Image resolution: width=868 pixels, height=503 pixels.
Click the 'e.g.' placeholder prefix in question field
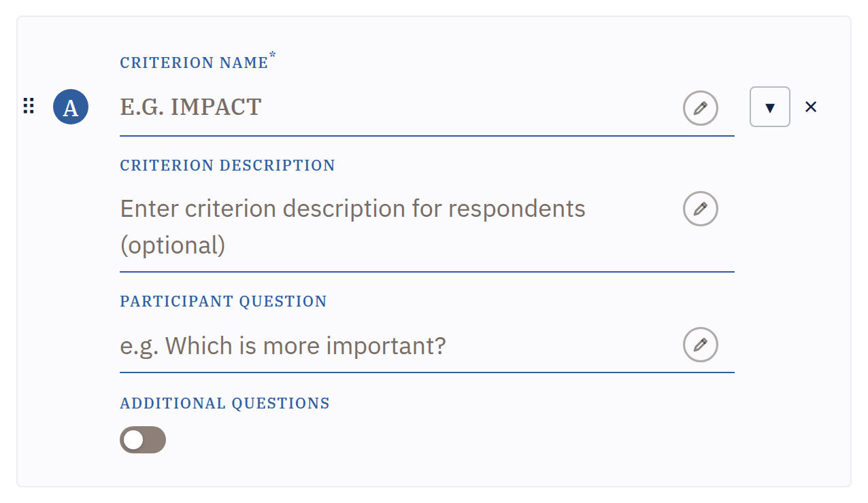[139, 347]
